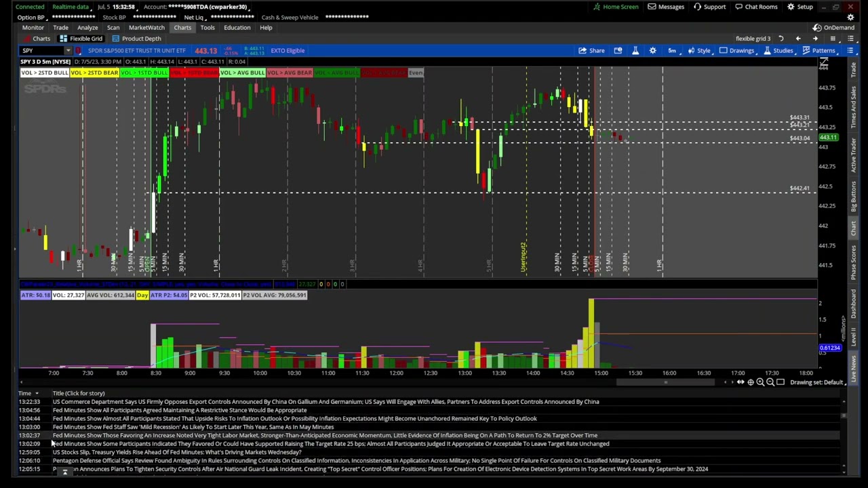This screenshot has height=488, width=868.
Task: Open the Home Screen link
Action: (x=616, y=7)
